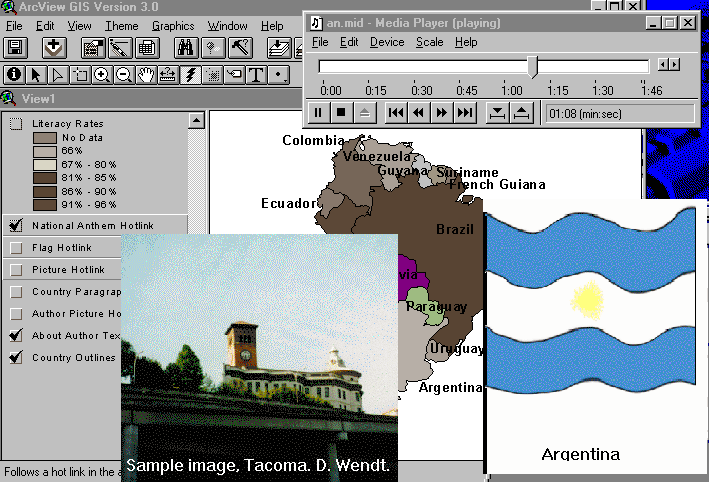709x482 pixels.
Task: Click the Paraguay label on the map
Action: (x=436, y=307)
